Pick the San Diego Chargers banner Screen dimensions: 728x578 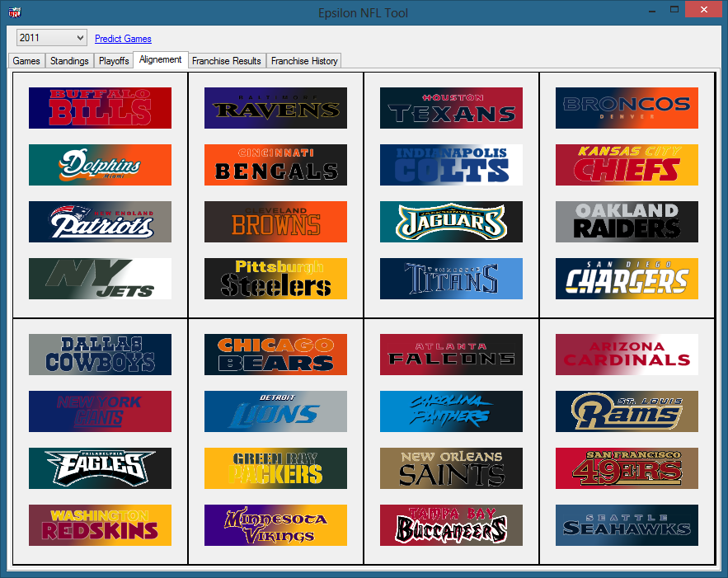point(627,279)
